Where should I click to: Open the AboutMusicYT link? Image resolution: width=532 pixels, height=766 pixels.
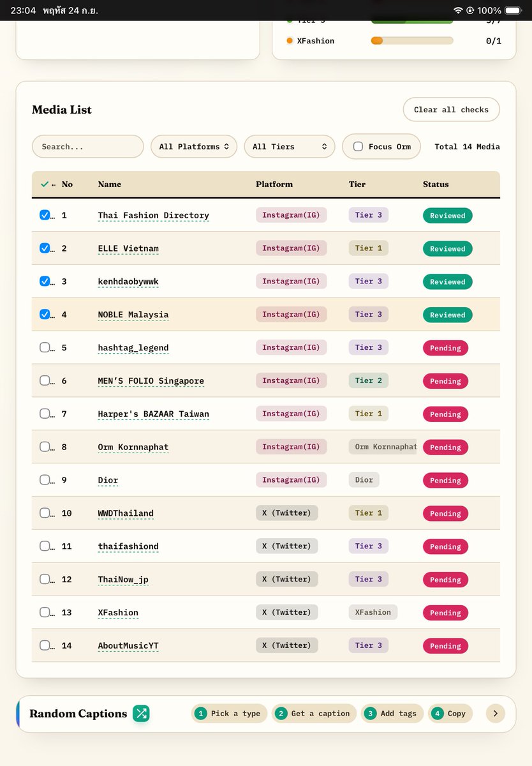click(x=128, y=647)
